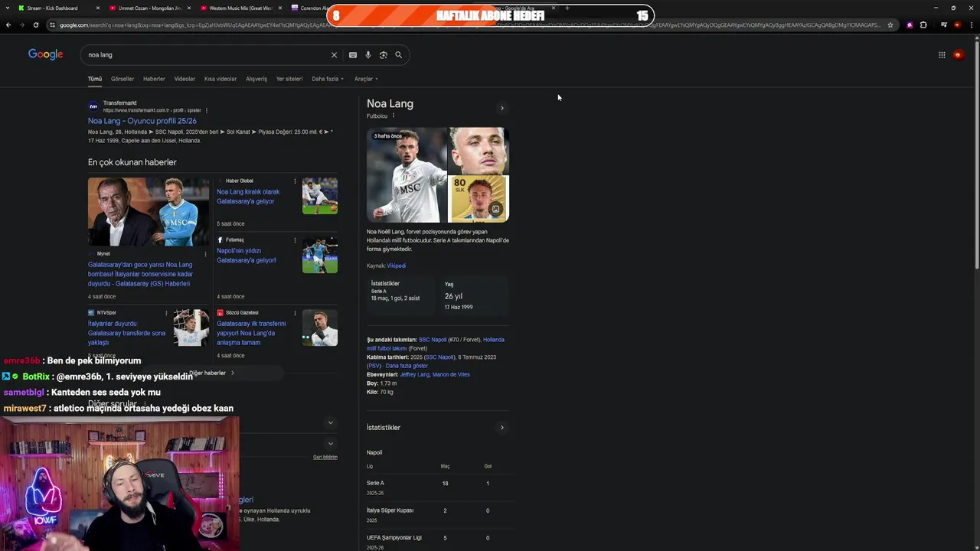Click into the noa lang search field
The height and width of the screenshot is (551, 980).
tap(207, 55)
